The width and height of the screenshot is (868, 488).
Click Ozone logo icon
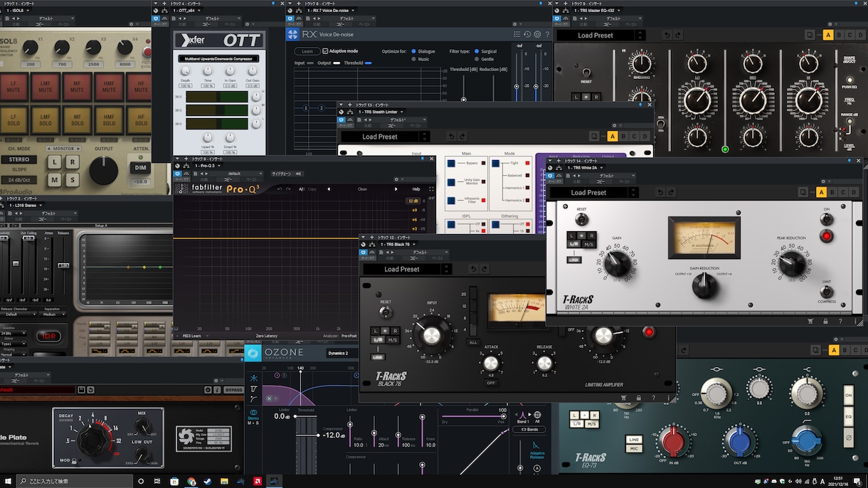tap(254, 353)
